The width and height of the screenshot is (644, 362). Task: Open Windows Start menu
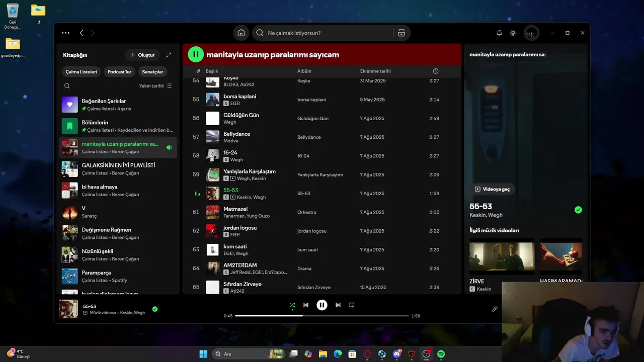tap(203, 354)
